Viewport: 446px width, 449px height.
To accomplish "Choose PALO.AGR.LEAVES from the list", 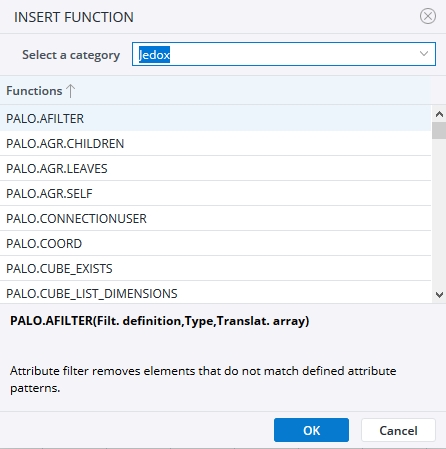I will (215, 168).
